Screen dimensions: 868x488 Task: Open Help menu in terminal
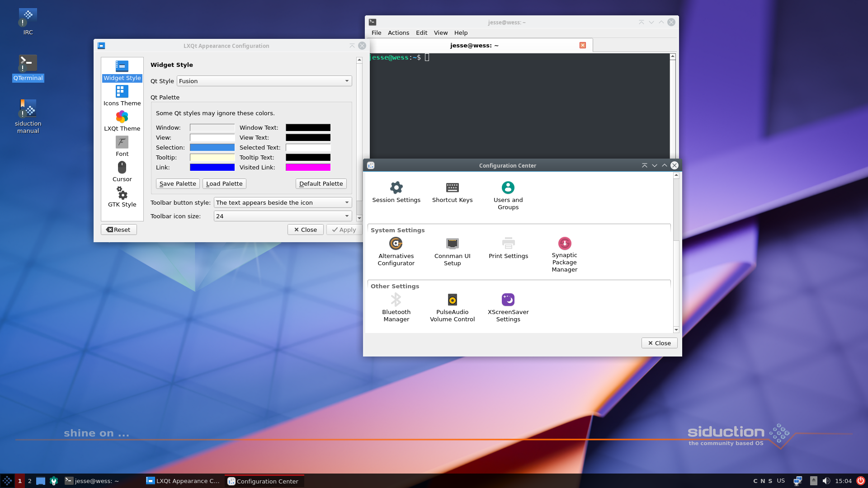click(x=461, y=33)
